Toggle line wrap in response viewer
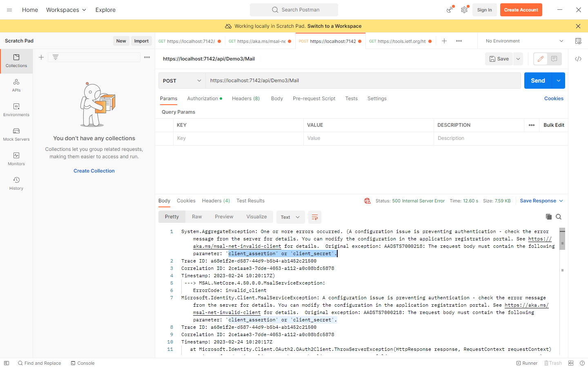 coord(315,217)
